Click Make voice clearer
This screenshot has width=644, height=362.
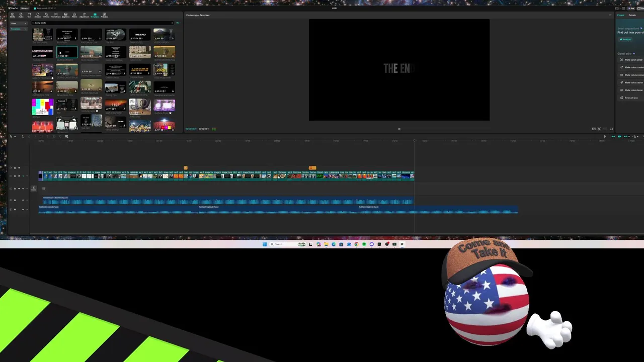coord(632,82)
